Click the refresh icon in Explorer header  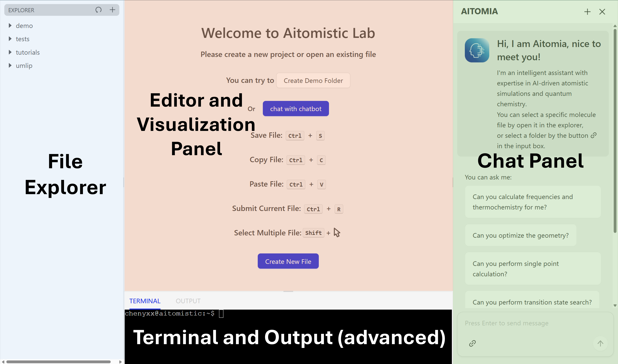(98, 10)
